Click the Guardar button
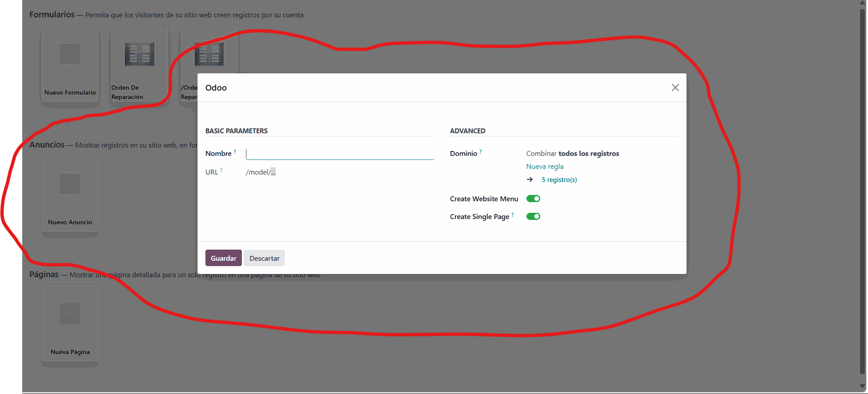 click(223, 258)
